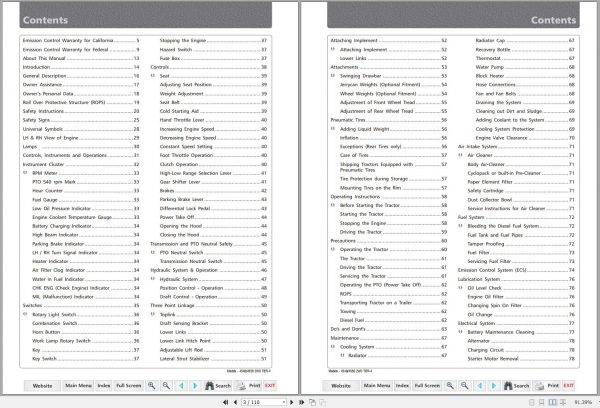Screen dimensions: 600x408
Task: Open the page number dropdown showing 2 / 110
Action: click(x=284, y=402)
